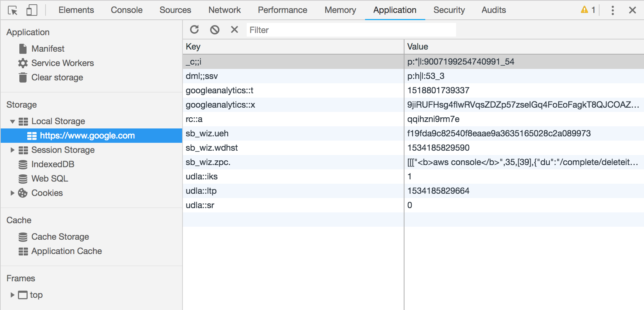The image size is (644, 310).
Task: Delete the selected storage entry
Action: (x=235, y=29)
